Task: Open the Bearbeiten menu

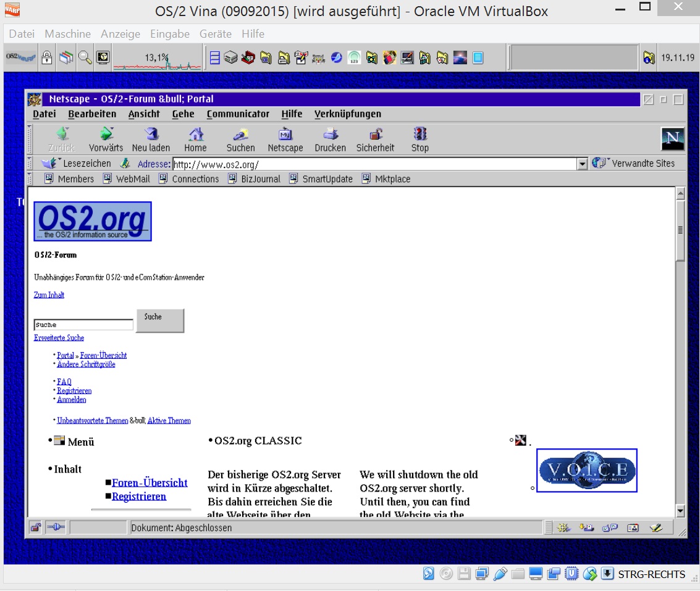Action: (92, 114)
